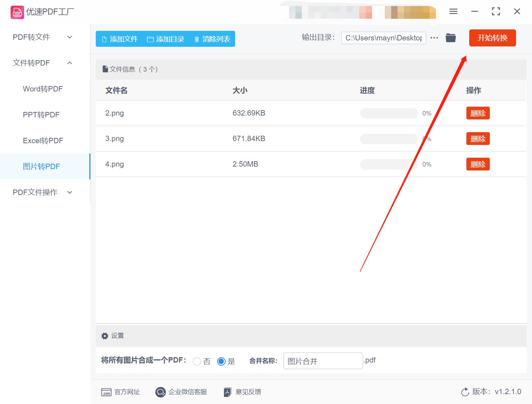Image resolution: width=532 pixels, height=404 pixels.
Task: Click the 清除列表 trash icon
Action: point(197,39)
